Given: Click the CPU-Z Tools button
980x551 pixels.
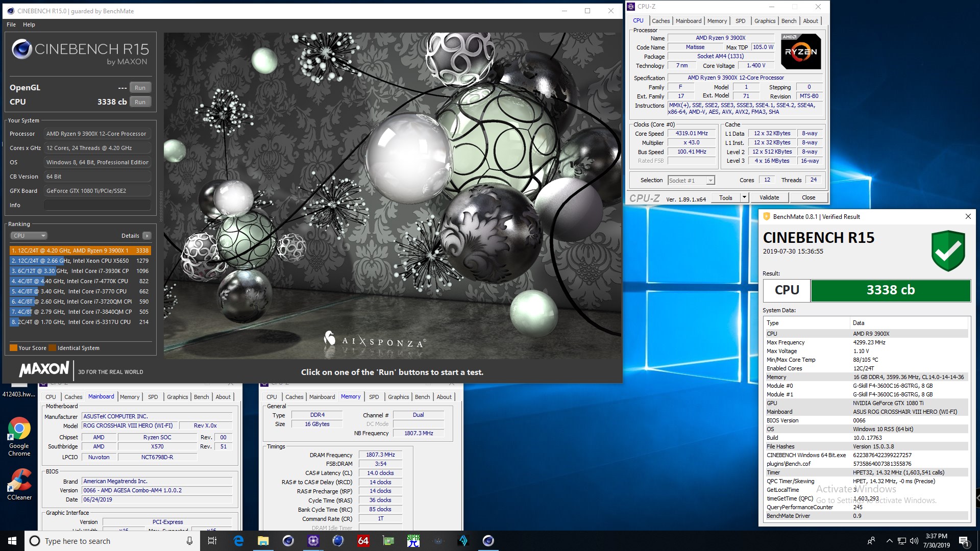Looking at the screenshot, I should click(x=725, y=198).
